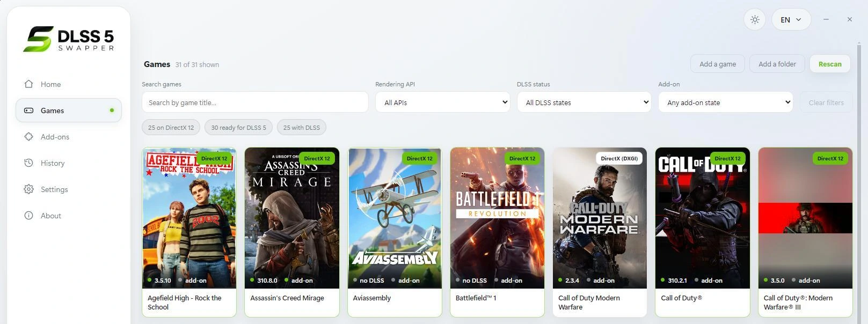Open the Aviassembly game cover
Screen dimensions: 868x324
point(395,218)
